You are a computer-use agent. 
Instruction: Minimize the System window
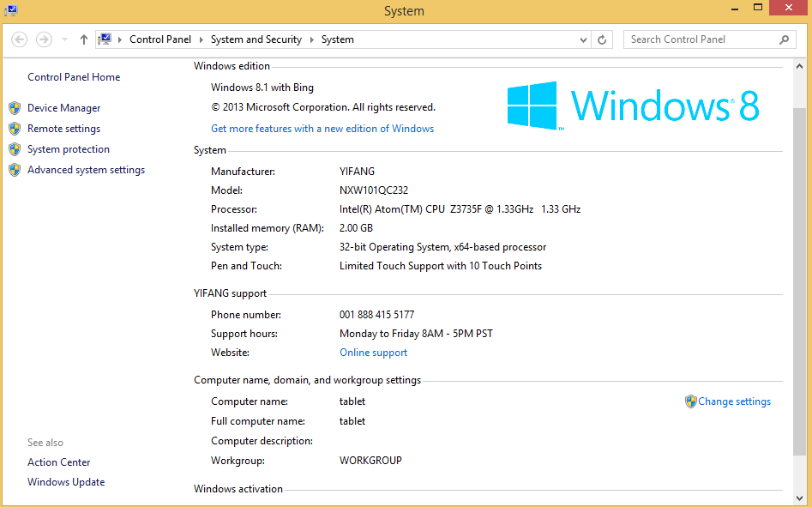tap(734, 9)
